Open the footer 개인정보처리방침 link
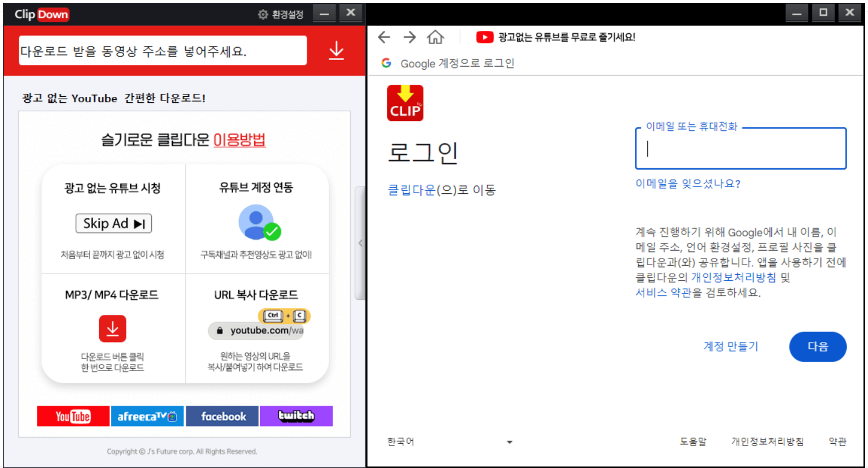Screen dimensions: 868x468 767,442
